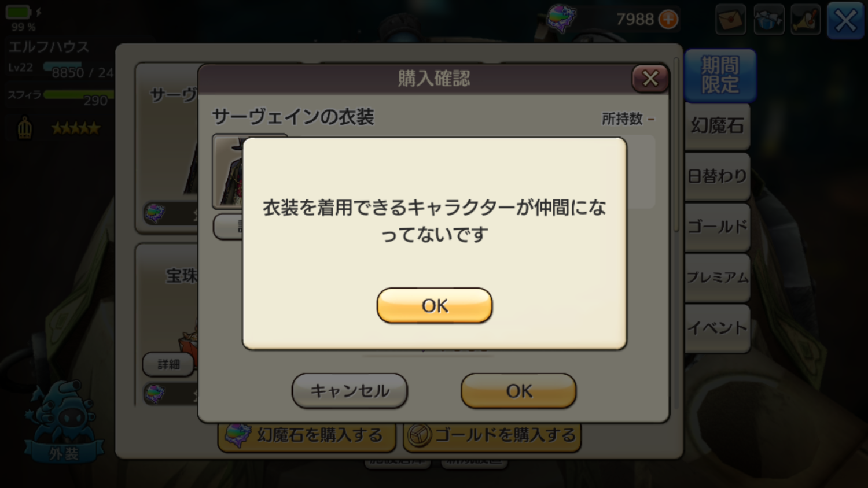Click the lower OK button in 購入確認
Screen dimensions: 868x488
(x=518, y=391)
